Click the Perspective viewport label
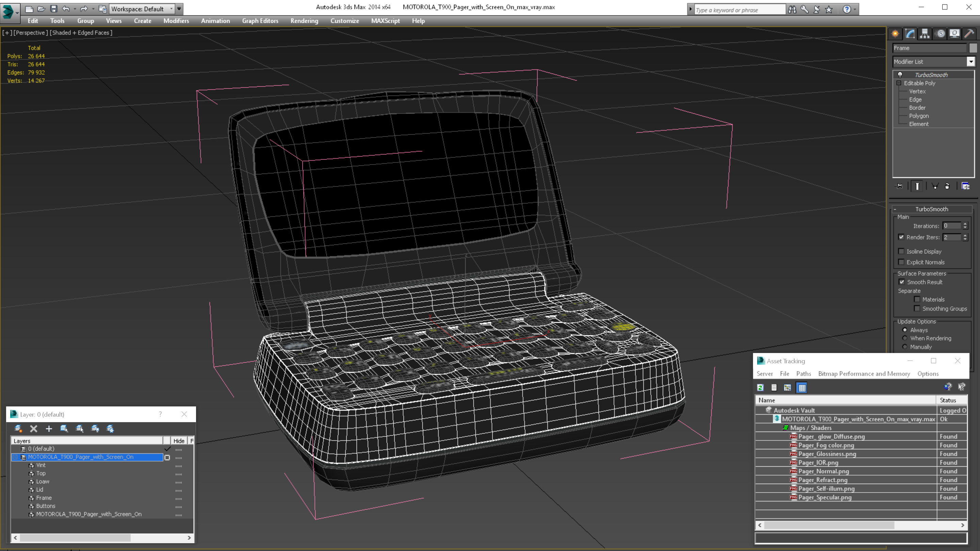This screenshot has height=551, width=980. pyautogui.click(x=31, y=33)
